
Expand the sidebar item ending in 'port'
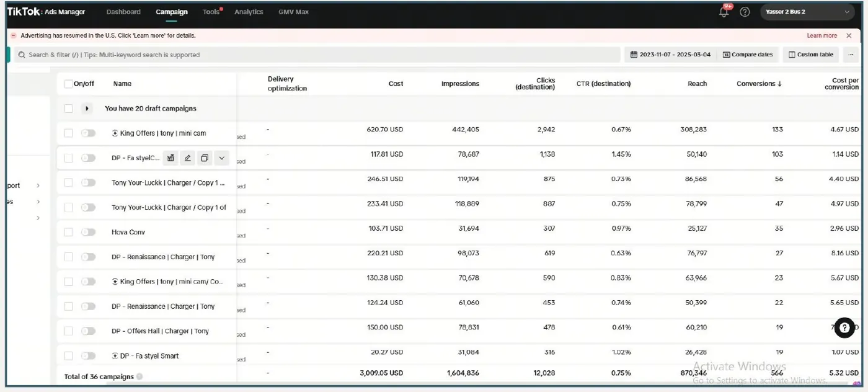38,185
